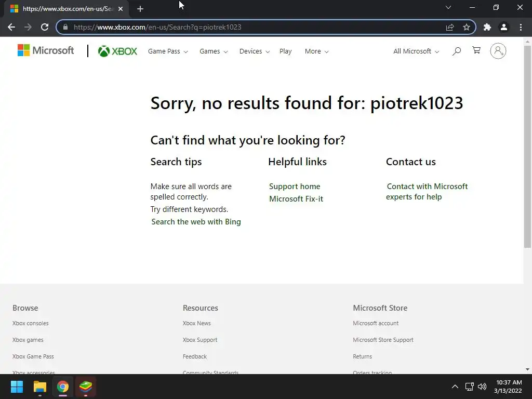Click the share page icon in address bar
This screenshot has width=532, height=399.
(450, 27)
